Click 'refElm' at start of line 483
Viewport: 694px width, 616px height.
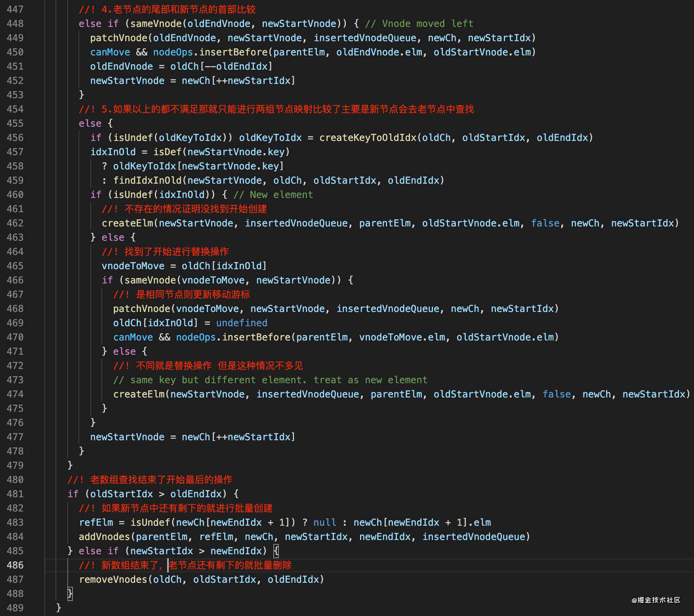tap(96, 522)
